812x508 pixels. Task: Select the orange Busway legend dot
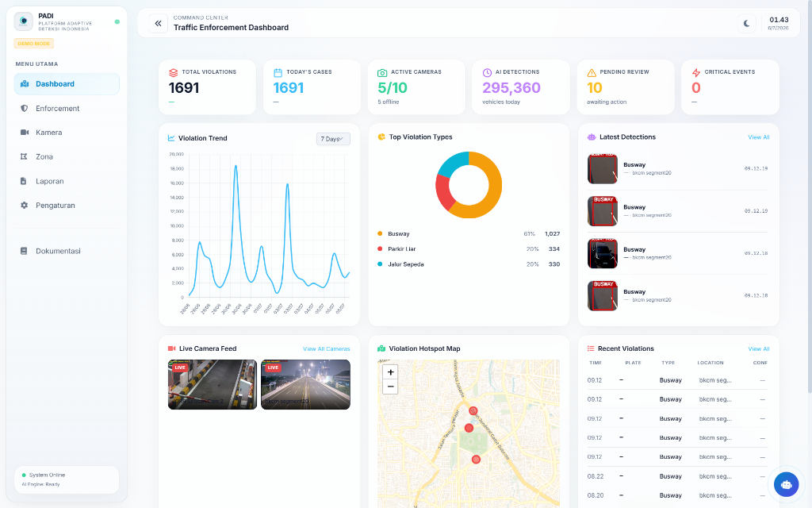[x=380, y=234]
